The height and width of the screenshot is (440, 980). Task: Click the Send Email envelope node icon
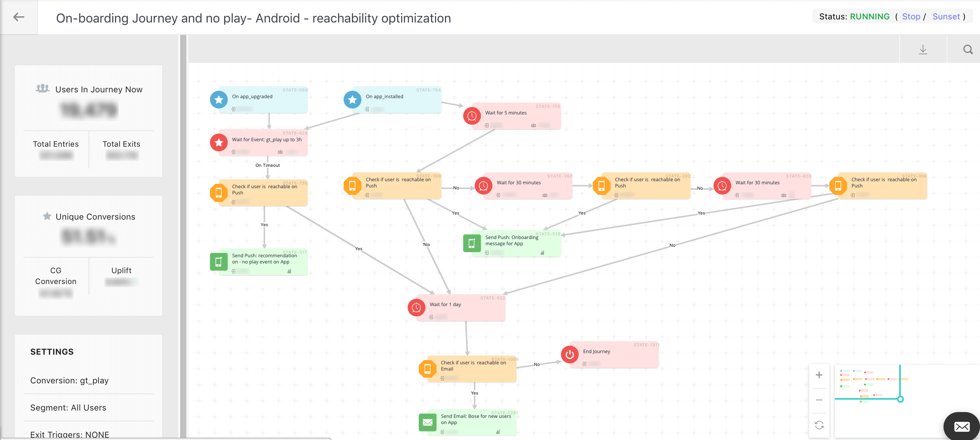tap(427, 423)
